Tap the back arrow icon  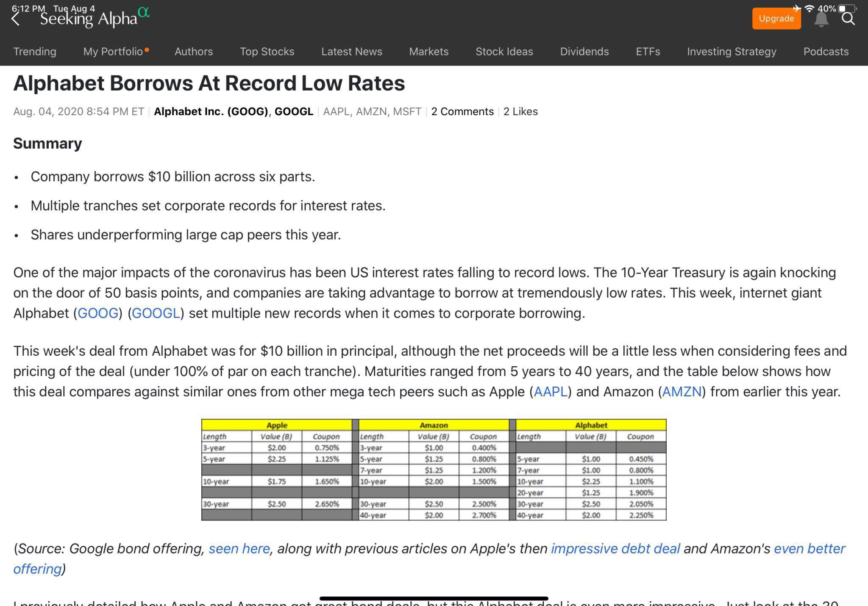(x=16, y=18)
